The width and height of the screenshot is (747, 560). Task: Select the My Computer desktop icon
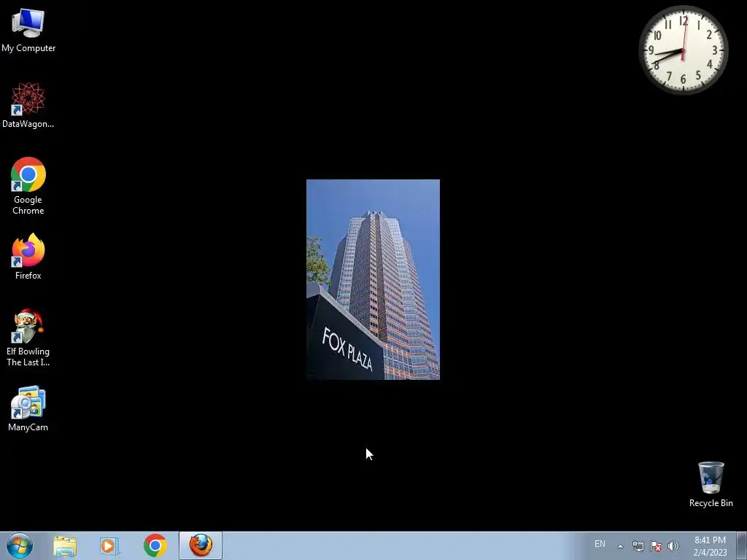(28, 29)
